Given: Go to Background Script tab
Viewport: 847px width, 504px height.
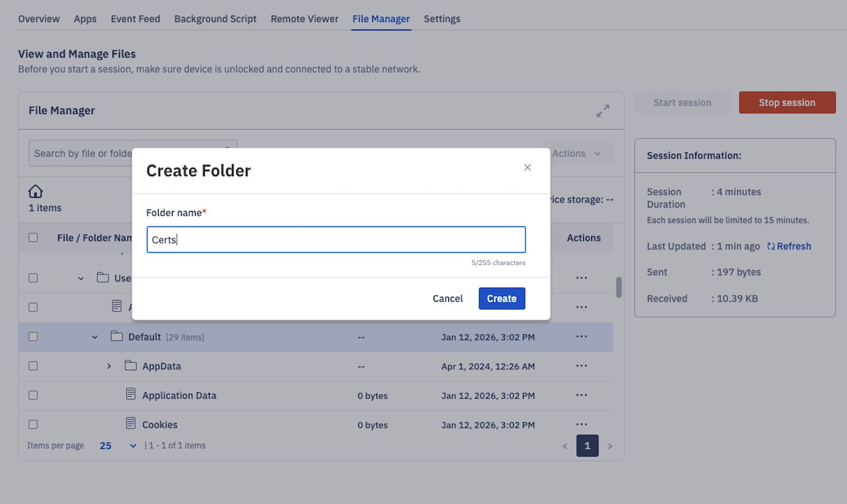Looking at the screenshot, I should click(215, 19).
